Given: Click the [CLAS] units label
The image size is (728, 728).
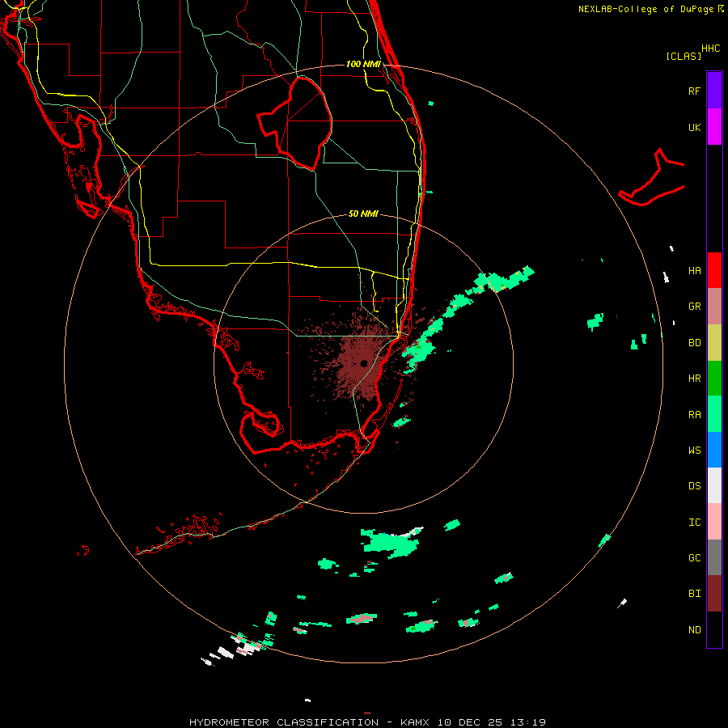Looking at the screenshot, I should pyautogui.click(x=684, y=56).
